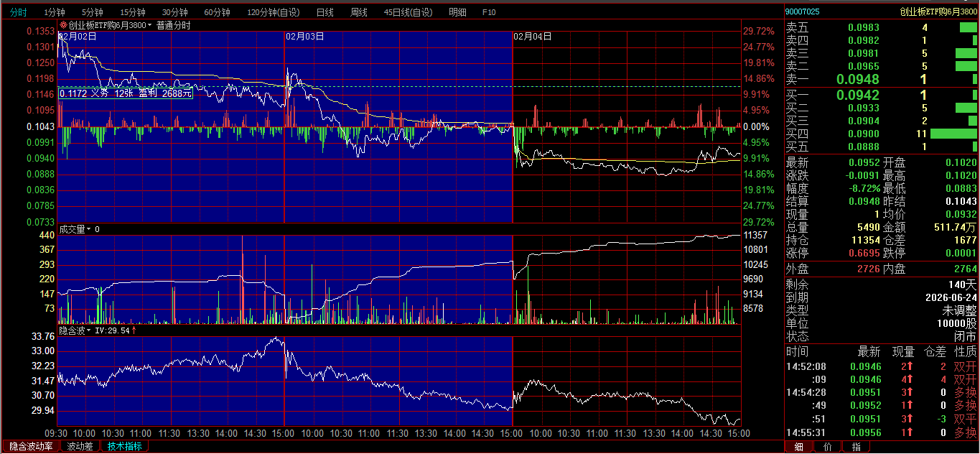
Task: Click the 买一 best bid price 0.0942
Action: pyautogui.click(x=858, y=95)
